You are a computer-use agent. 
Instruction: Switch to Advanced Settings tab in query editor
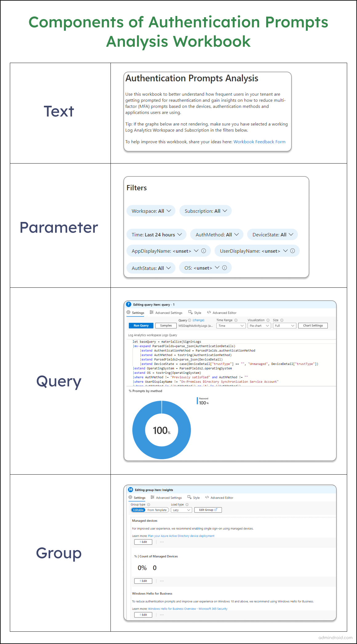[166, 313]
